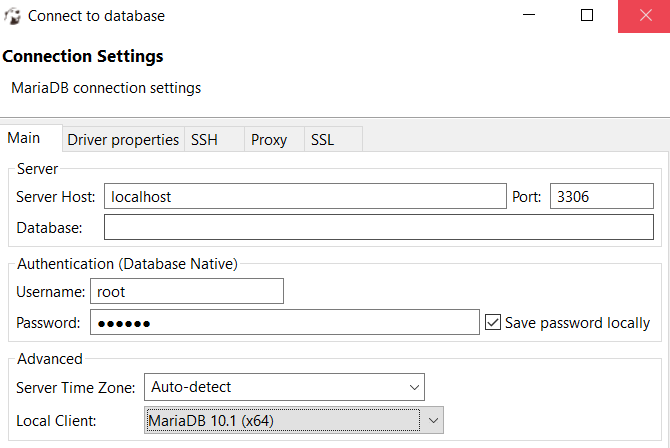Click the DBeaver icon in title bar
The image size is (670, 448).
tap(12, 16)
